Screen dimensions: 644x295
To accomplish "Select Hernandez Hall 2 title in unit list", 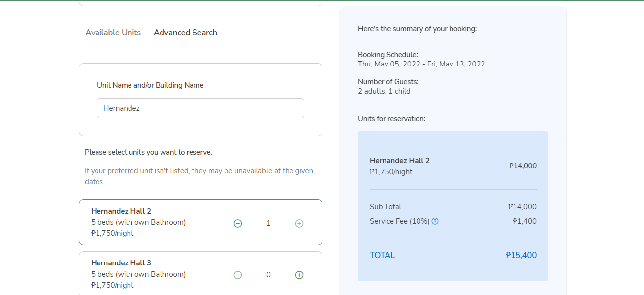I will pyautogui.click(x=121, y=211).
